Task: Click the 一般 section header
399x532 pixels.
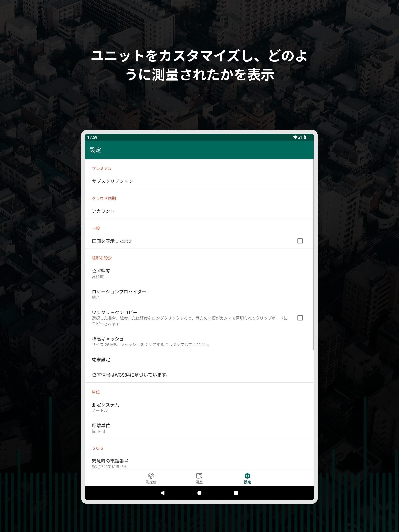Action: coord(96,228)
